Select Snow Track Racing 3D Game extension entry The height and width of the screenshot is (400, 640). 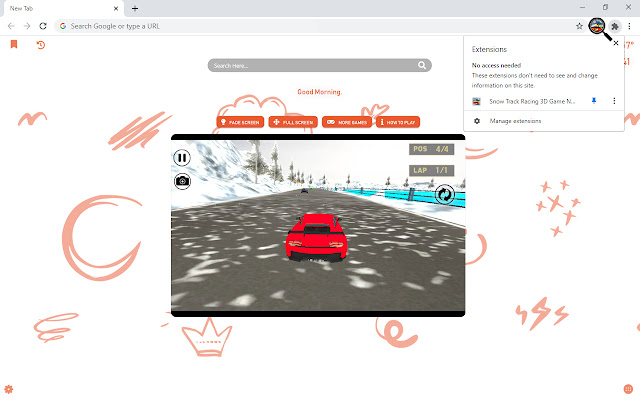(532, 101)
